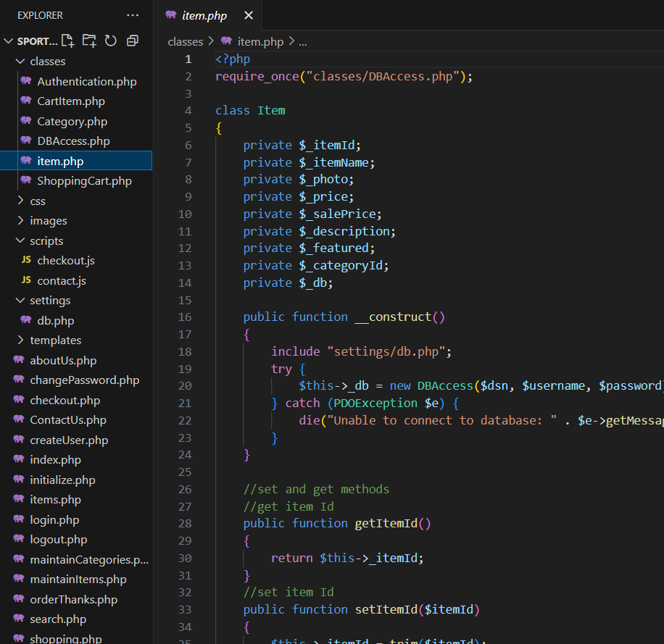
Task: Open maintainItems.php in Explorer
Action: (x=78, y=580)
